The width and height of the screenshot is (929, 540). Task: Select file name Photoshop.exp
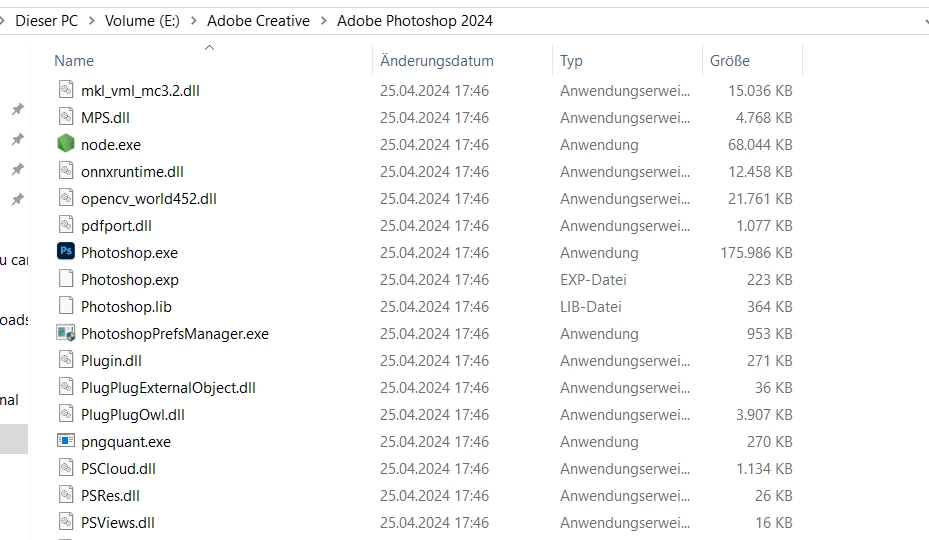coord(130,280)
